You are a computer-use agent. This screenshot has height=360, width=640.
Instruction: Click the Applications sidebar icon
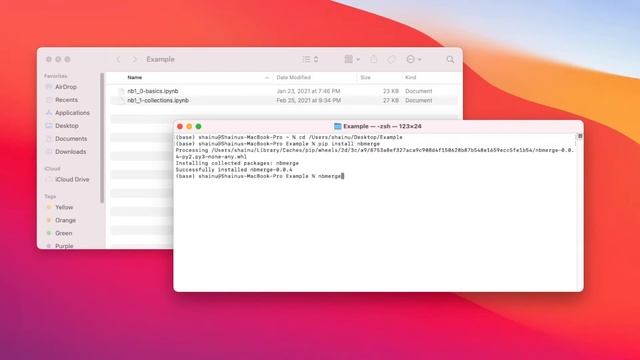click(49, 113)
